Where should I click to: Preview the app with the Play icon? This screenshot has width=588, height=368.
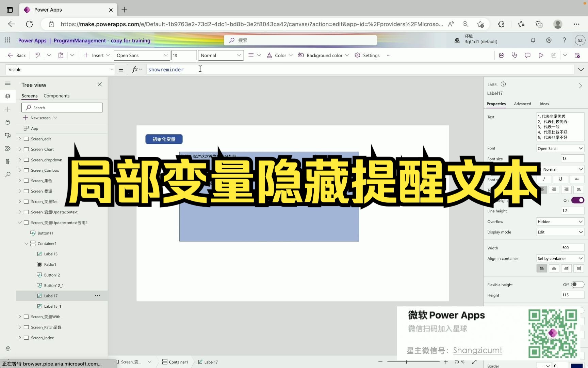click(x=541, y=55)
